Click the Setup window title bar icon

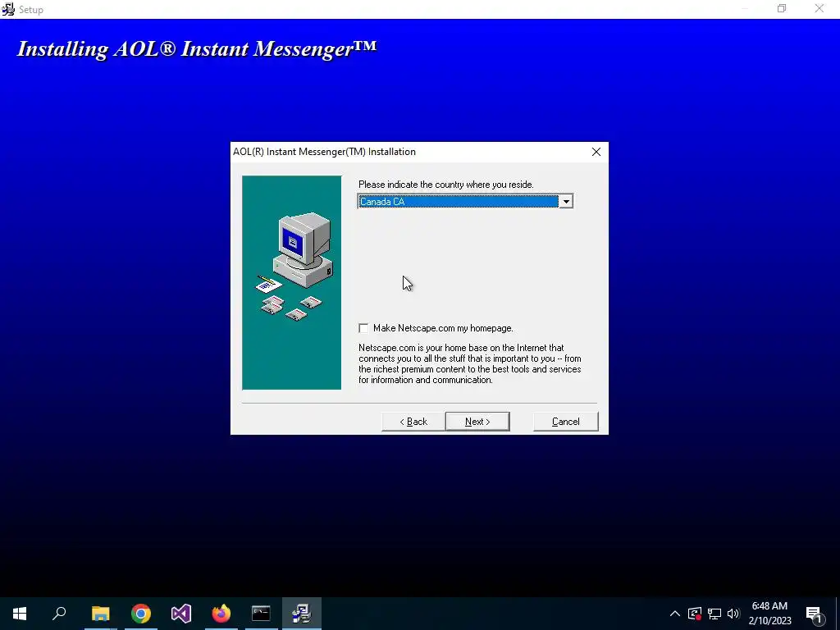click(8, 9)
